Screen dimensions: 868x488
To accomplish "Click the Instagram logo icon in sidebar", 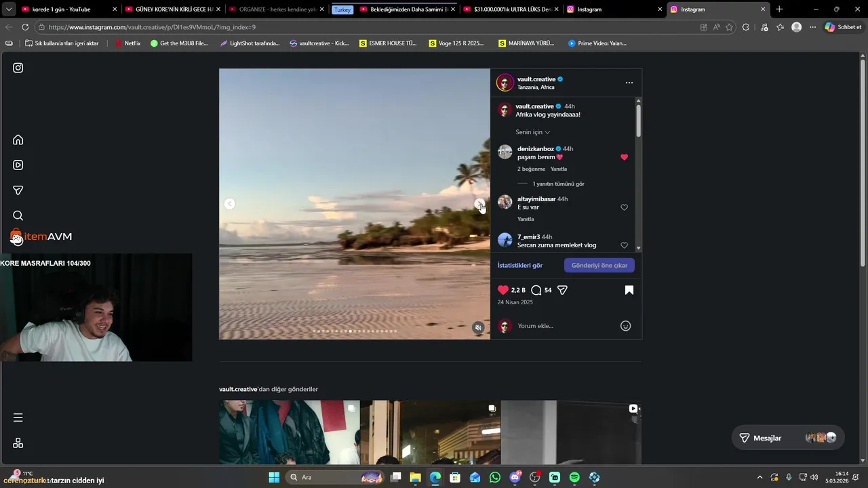I will click(18, 68).
